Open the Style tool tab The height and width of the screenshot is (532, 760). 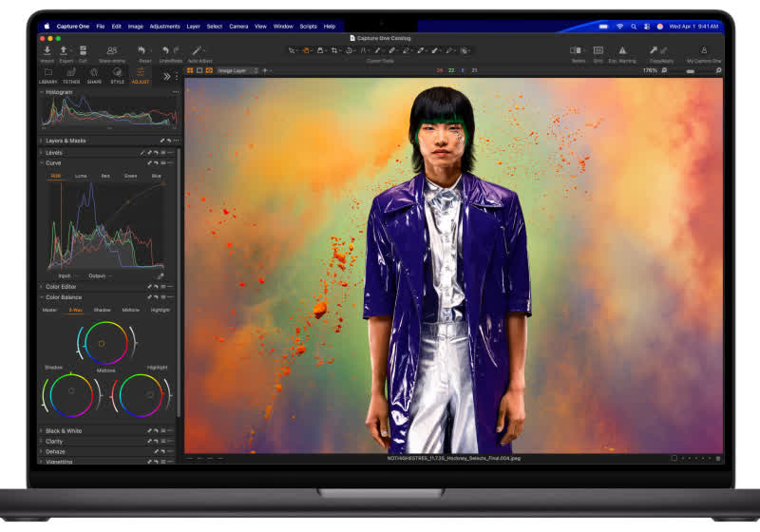pyautogui.click(x=117, y=74)
